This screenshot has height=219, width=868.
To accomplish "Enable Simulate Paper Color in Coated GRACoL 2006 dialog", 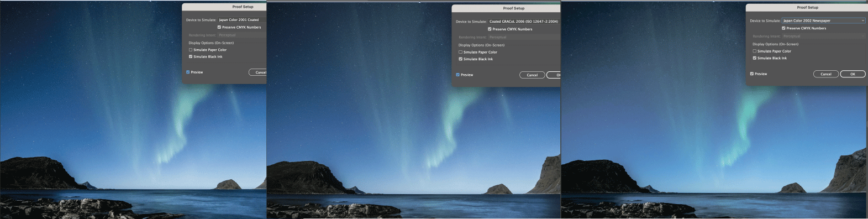I will click(460, 52).
